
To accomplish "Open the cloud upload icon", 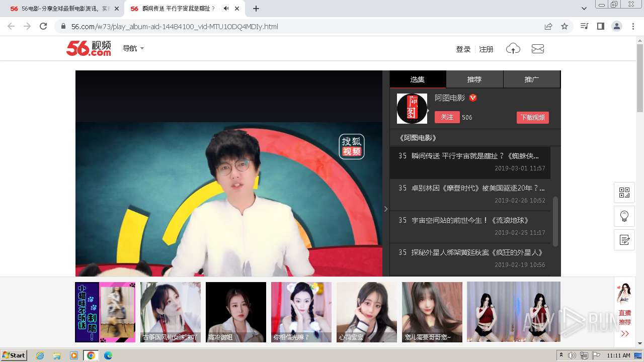I will (x=513, y=49).
